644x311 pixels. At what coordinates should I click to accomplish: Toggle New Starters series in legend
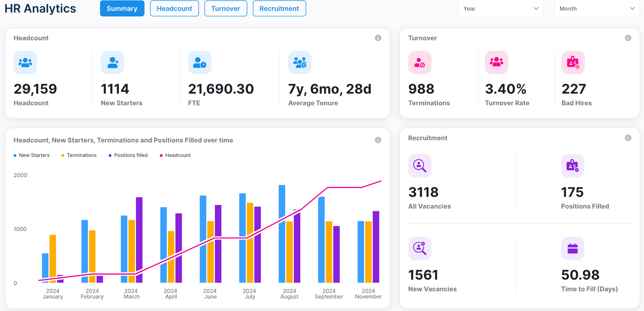tap(31, 155)
